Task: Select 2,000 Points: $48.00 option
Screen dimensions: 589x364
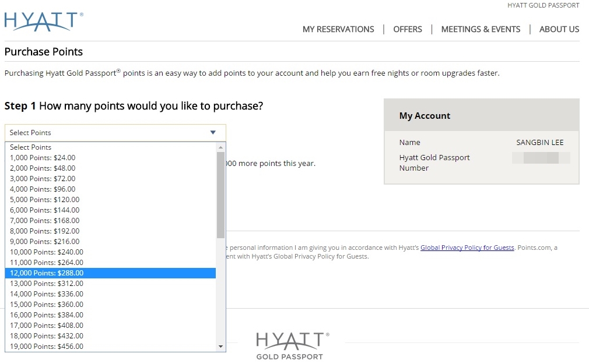Action: click(x=110, y=168)
